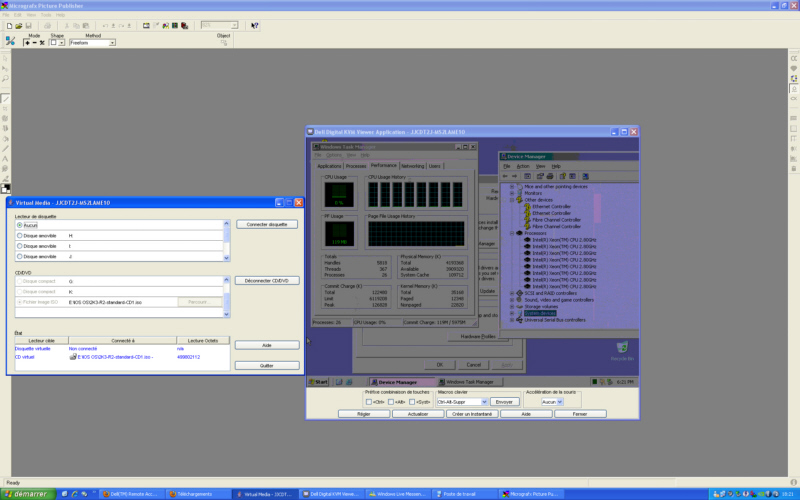This screenshot has width=800, height=500.
Task: Click Hardware Profiles button in remote dialog
Action: pos(478,337)
